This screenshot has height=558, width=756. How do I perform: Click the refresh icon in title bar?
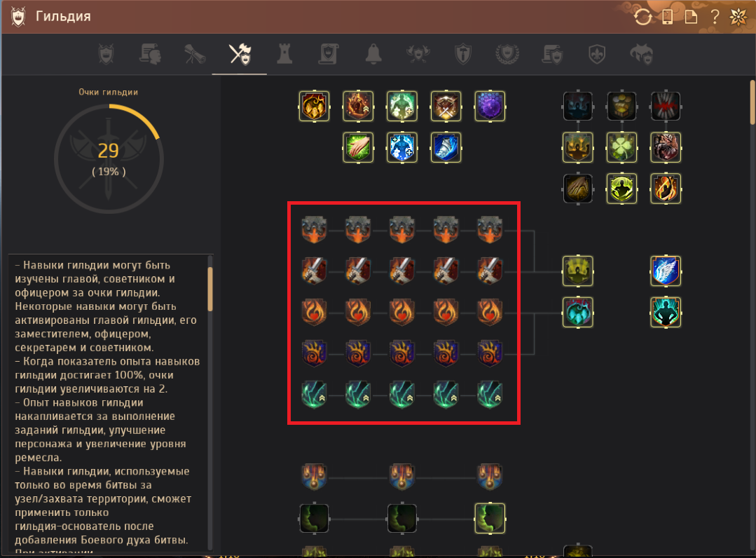pos(642,17)
